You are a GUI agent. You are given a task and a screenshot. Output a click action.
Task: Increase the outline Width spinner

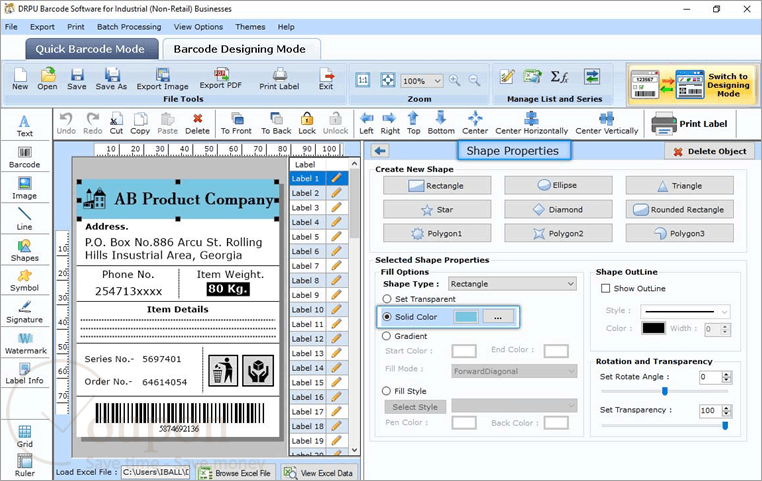point(725,326)
